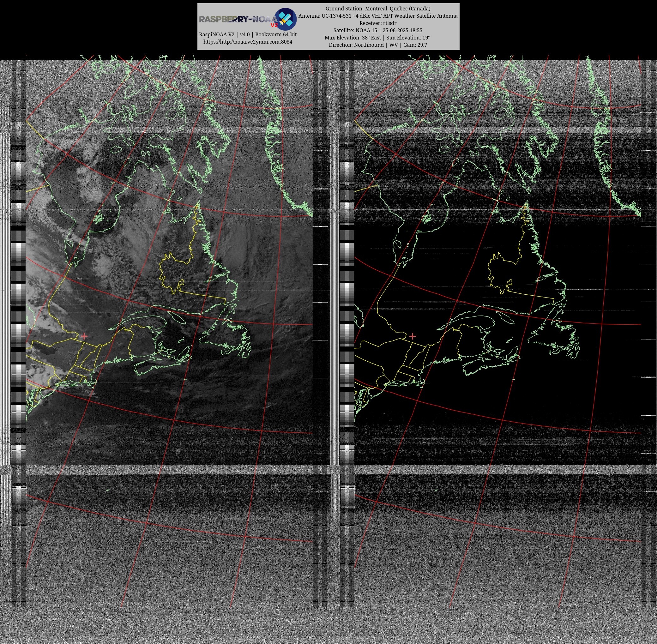The height and width of the screenshot is (644, 657).
Task: Click the "Ground Station: Montreal, Quebec (Canada)" line
Action: pyautogui.click(x=378, y=9)
